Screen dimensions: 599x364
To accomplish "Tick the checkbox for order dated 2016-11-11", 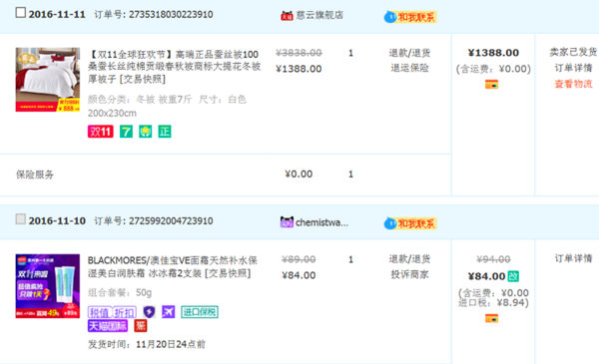I will pyautogui.click(x=21, y=13).
